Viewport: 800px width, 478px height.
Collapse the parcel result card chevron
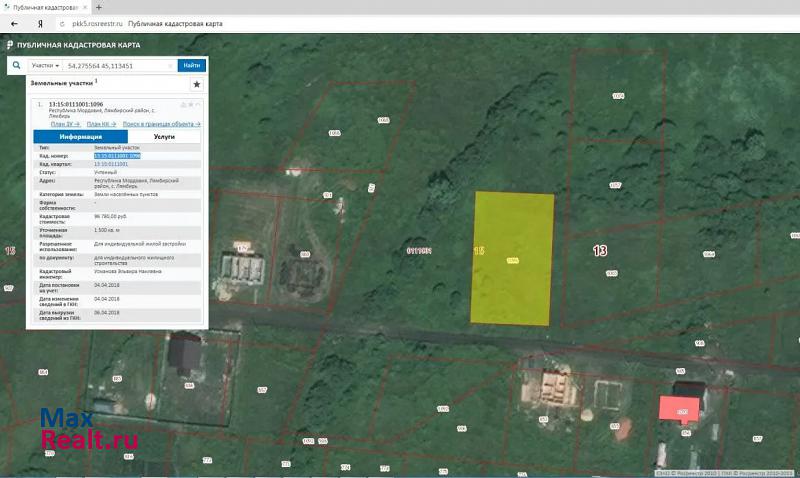[198, 104]
